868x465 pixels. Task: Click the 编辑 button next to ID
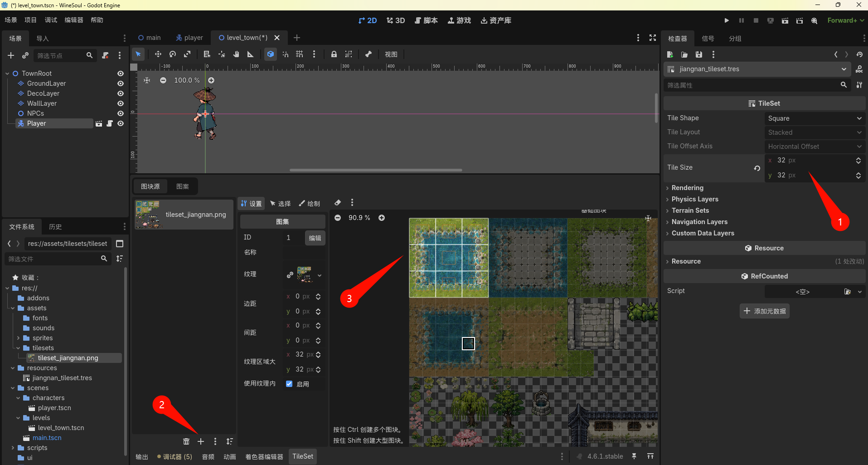click(315, 238)
